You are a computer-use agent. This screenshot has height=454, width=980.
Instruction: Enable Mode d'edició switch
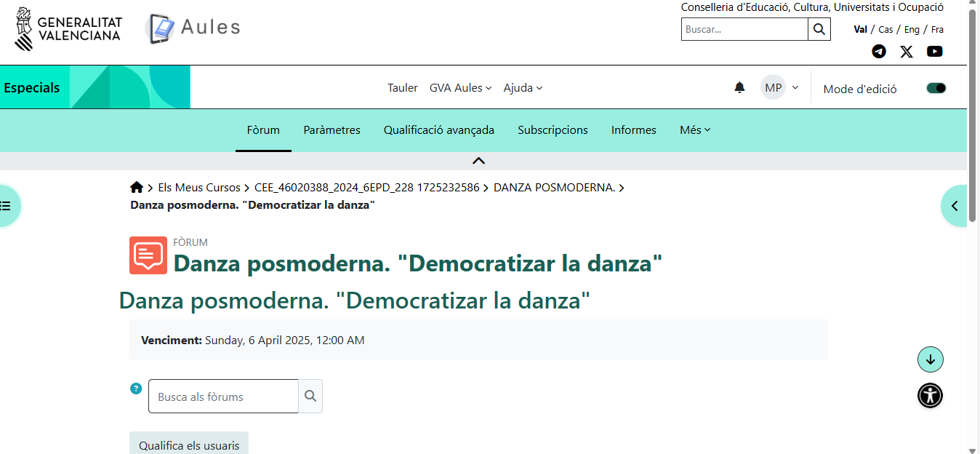936,87
